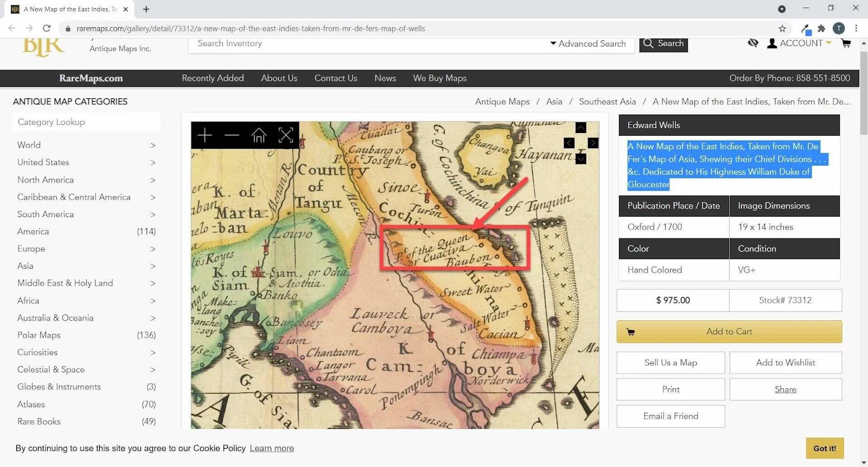Open the Recently Added menu item

(x=213, y=78)
